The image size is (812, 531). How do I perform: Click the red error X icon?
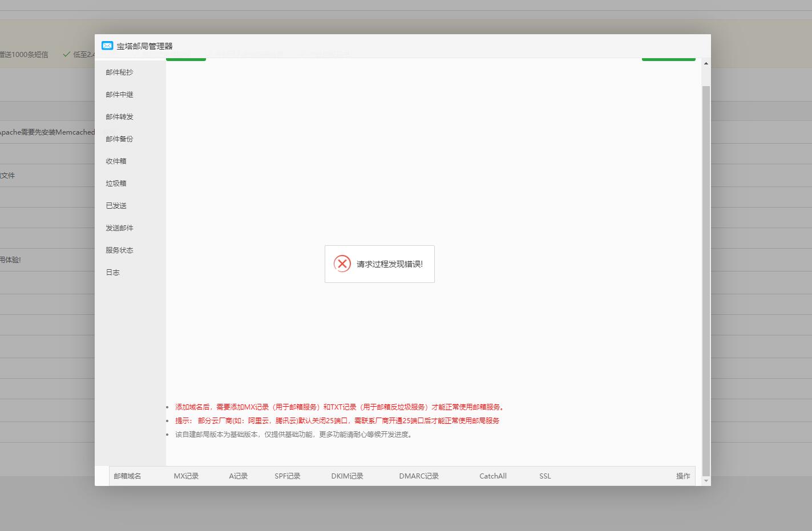click(x=342, y=264)
